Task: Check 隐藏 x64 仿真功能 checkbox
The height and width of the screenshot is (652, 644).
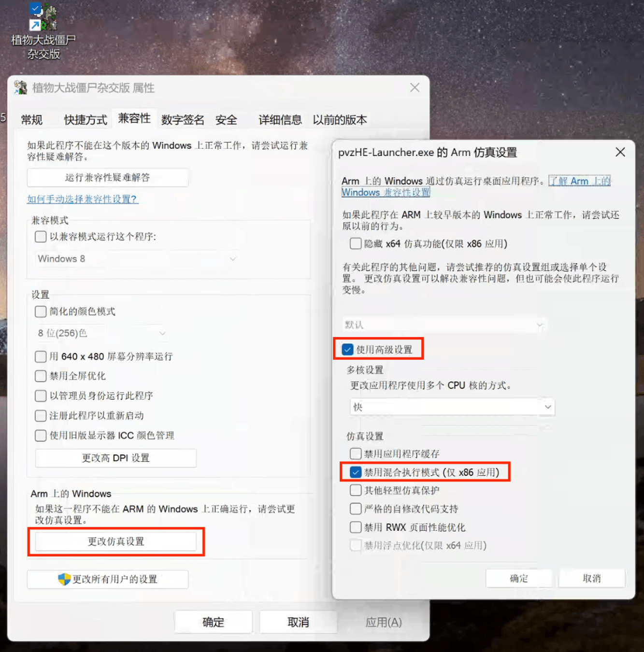Action: coord(356,243)
